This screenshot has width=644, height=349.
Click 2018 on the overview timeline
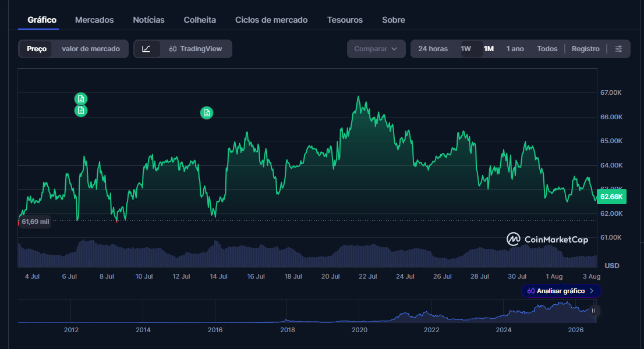(x=288, y=330)
